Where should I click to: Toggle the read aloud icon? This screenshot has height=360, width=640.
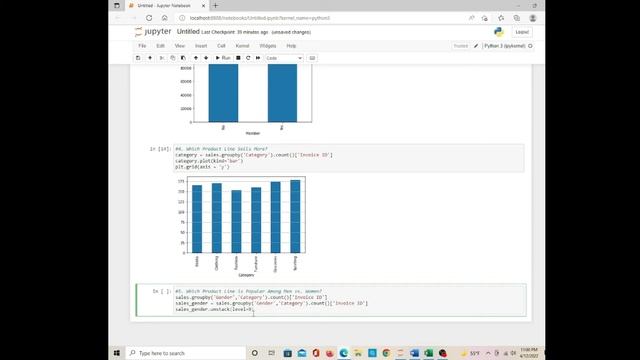[x=471, y=18]
